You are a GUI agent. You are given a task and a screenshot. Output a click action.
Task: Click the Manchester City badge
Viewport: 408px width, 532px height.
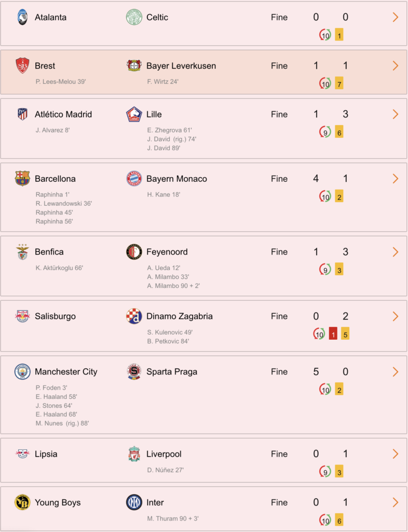tap(22, 372)
